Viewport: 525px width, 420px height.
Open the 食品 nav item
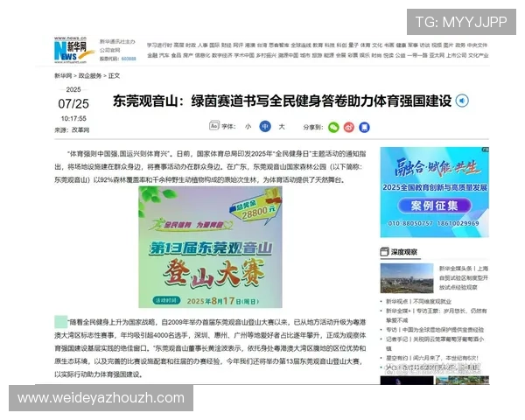[x=176, y=55]
